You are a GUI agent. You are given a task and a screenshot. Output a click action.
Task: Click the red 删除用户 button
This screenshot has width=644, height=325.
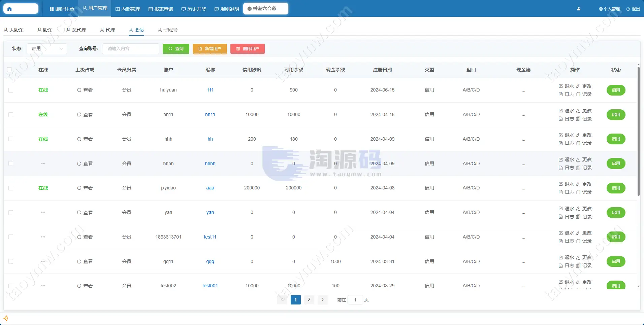[x=248, y=49]
